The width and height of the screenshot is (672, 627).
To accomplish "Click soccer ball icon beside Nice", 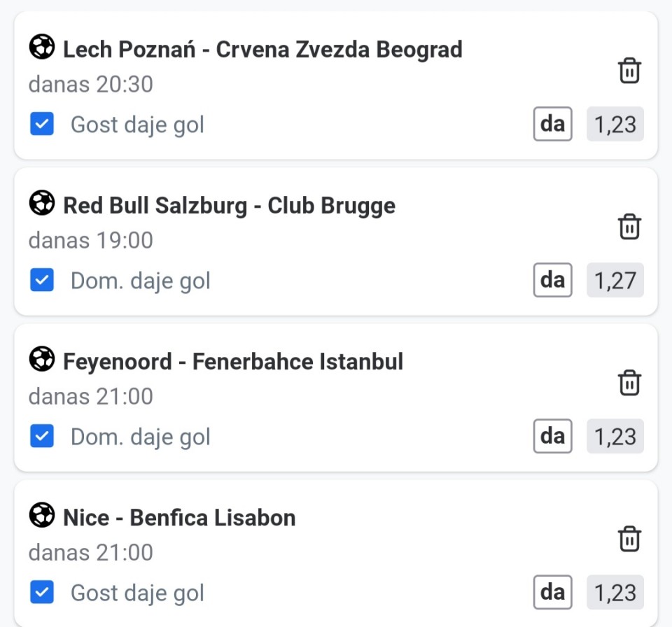I will [42, 515].
